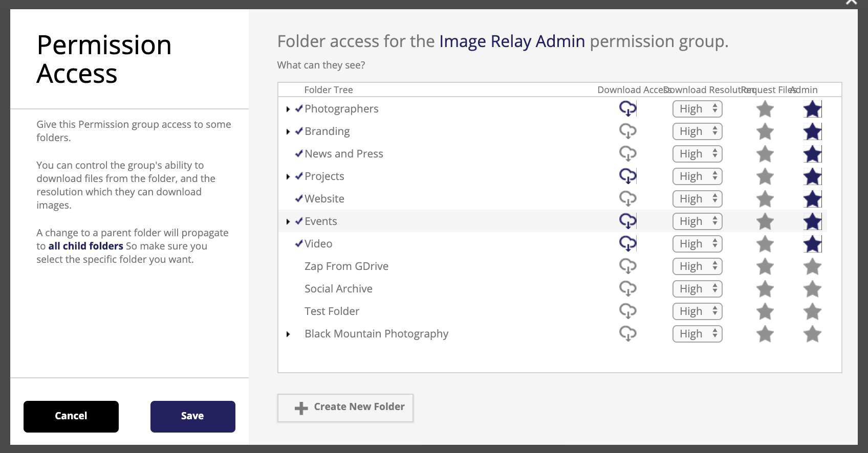Click the Cancel button
Image resolution: width=868 pixels, height=453 pixels.
click(x=71, y=417)
